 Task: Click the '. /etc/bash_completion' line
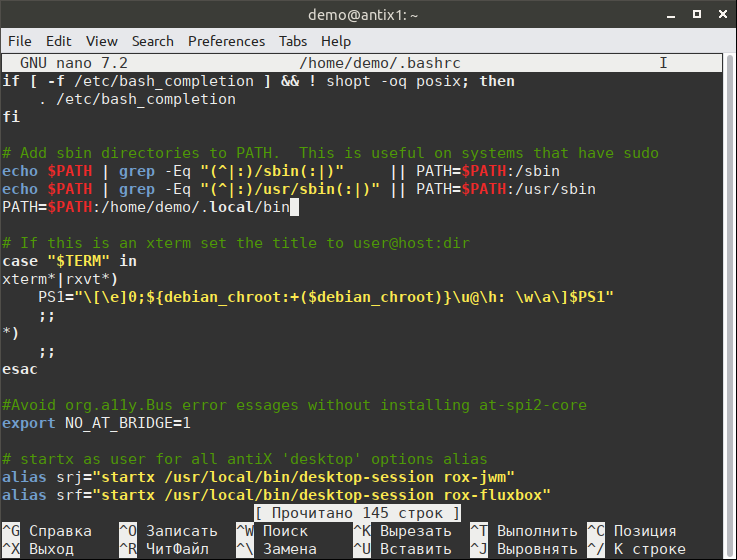click(137, 99)
